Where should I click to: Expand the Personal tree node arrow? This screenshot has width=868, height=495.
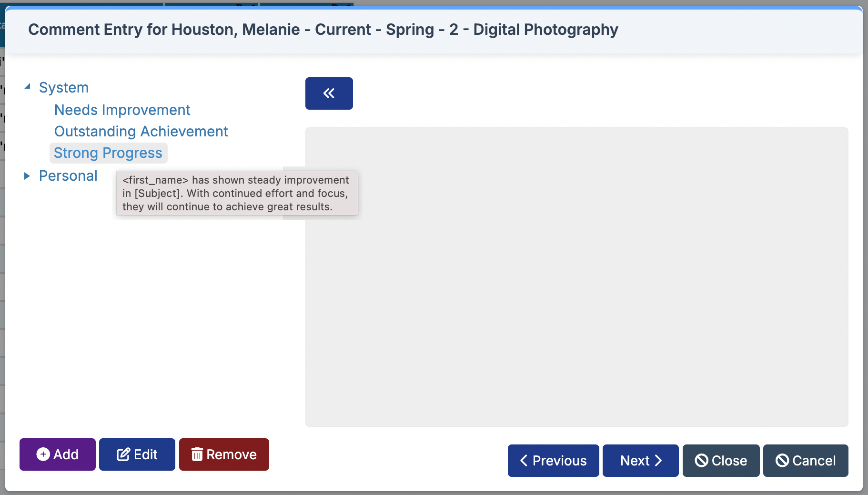(27, 176)
